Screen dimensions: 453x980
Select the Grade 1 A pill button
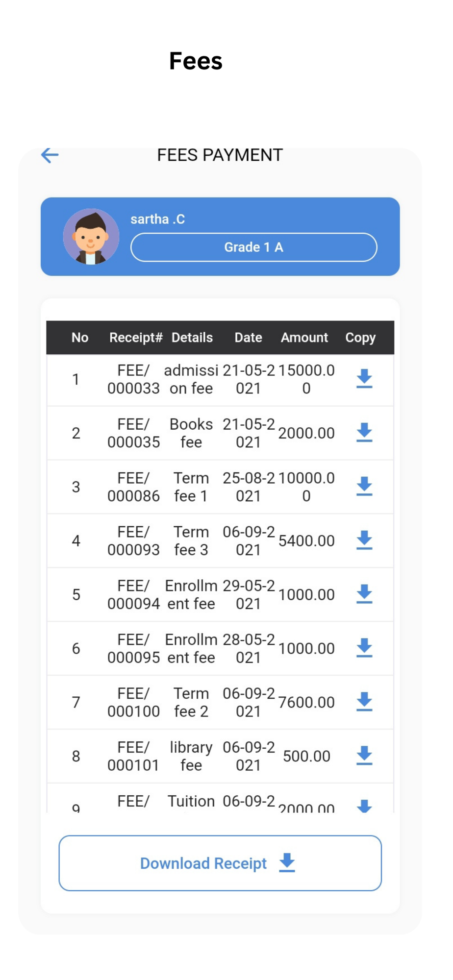tap(253, 247)
